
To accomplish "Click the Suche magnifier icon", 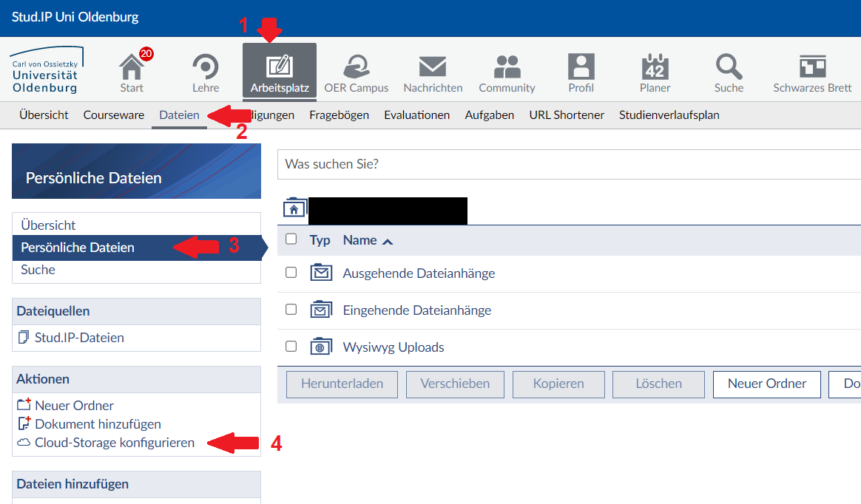I will tap(729, 68).
